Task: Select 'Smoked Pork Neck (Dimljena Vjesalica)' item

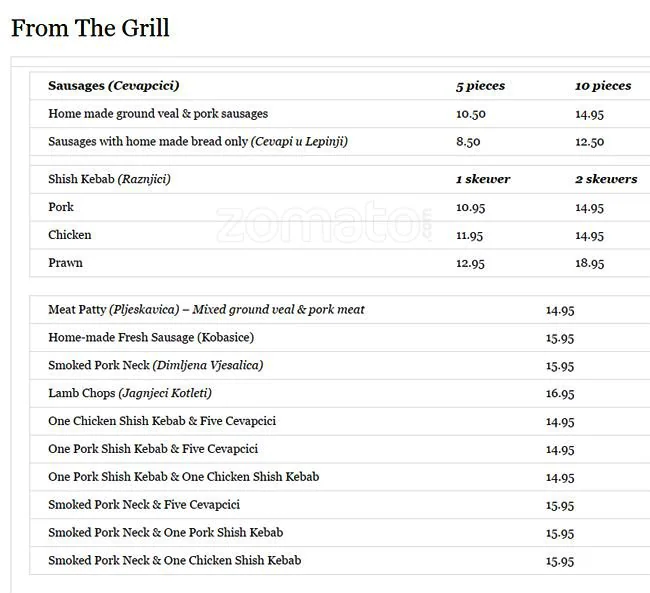Action: [156, 366]
